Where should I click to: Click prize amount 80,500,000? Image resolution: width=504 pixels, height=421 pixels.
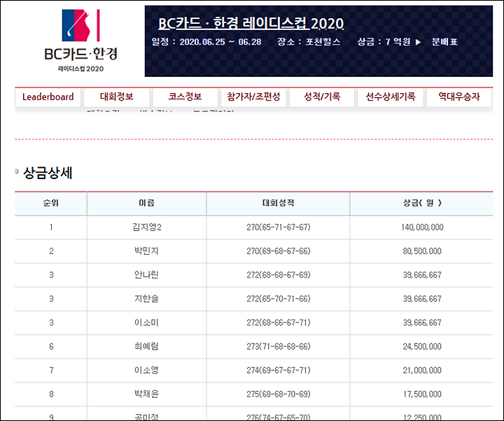tap(422, 251)
